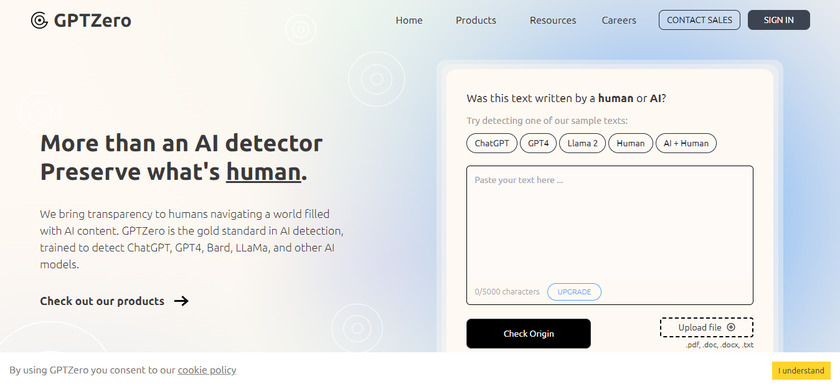
Task: Click the plus icon on Upload file
Action: (x=731, y=327)
